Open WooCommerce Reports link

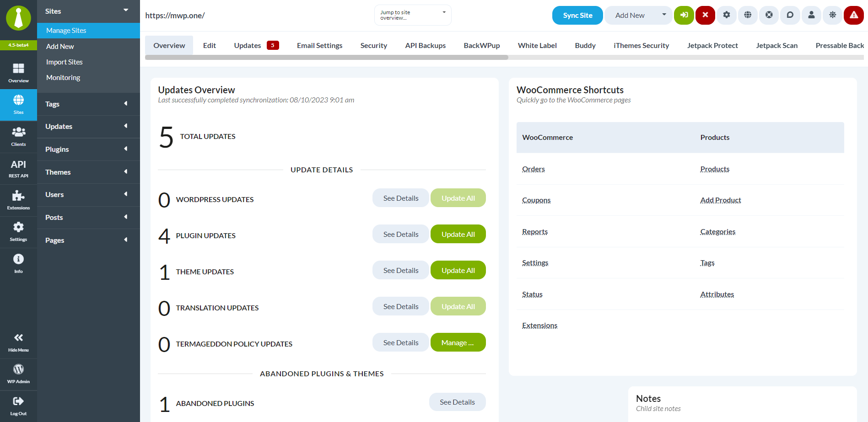click(535, 232)
